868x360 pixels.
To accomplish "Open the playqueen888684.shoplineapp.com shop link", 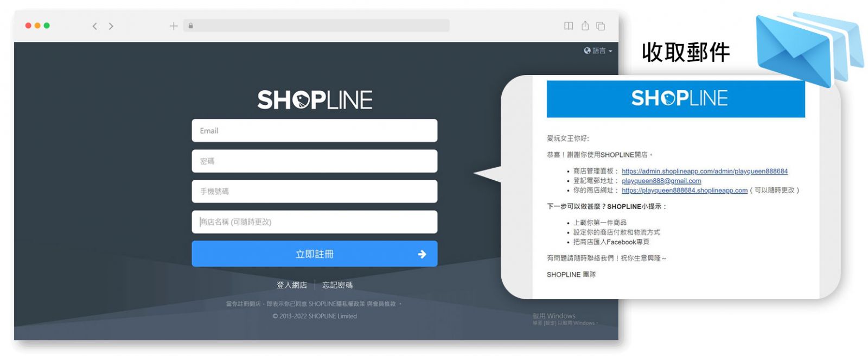I will 685,191.
